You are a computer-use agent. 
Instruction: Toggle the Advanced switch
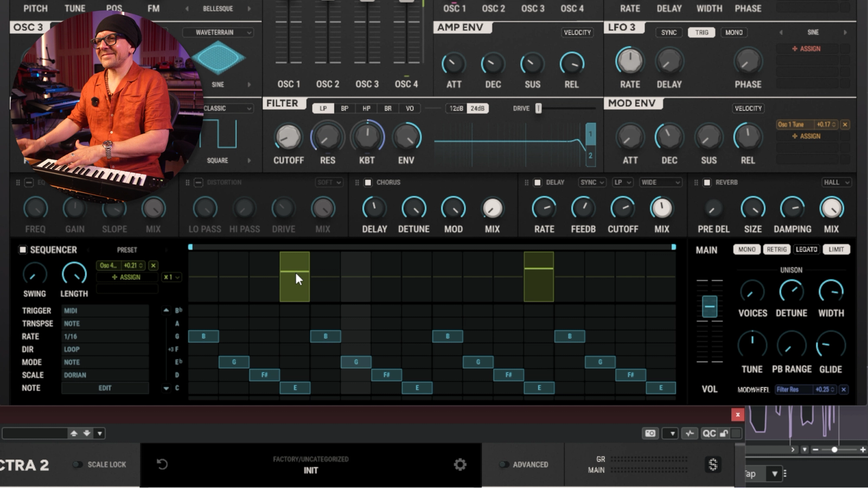[x=503, y=465]
